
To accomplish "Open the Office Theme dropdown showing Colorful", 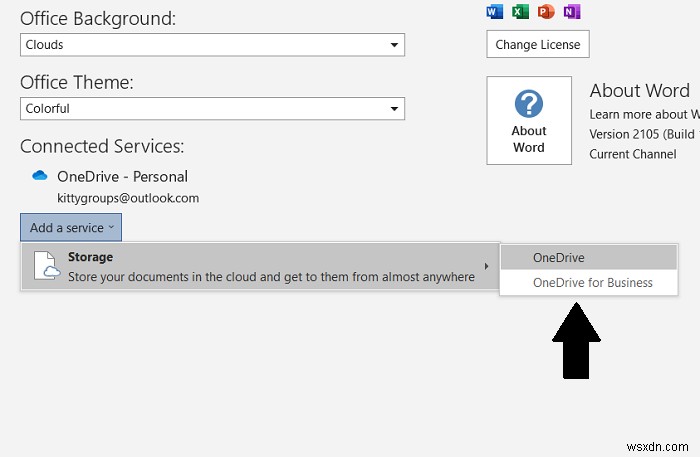I will tap(212, 108).
